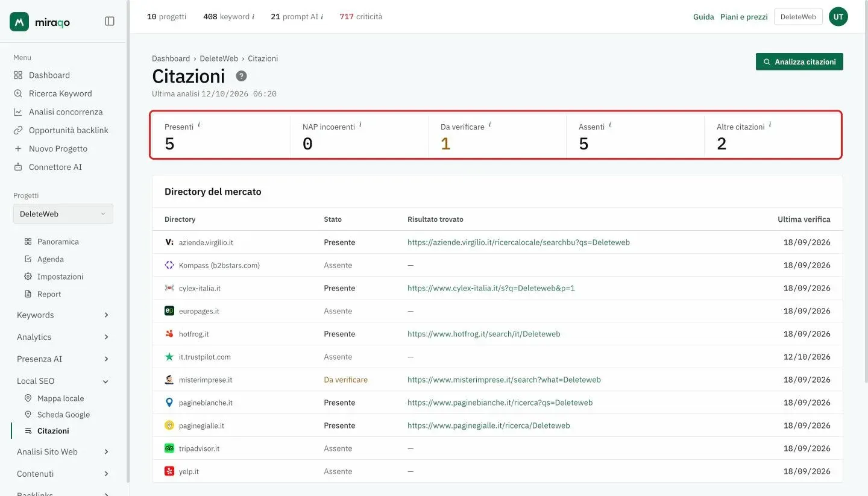Expand the Analytics menu section
The image size is (868, 496).
click(x=63, y=337)
